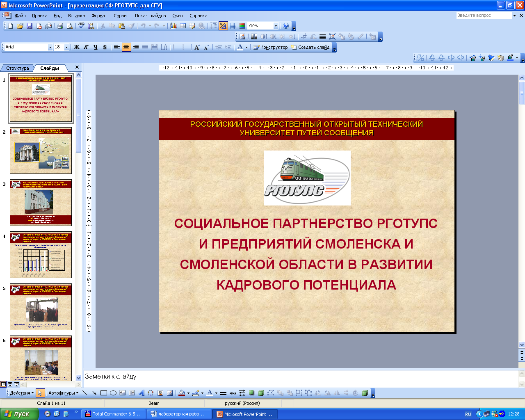Image resolution: width=525 pixels, height=420 pixels.
Task: Open the font size 18 dropdown
Action: coord(66,47)
